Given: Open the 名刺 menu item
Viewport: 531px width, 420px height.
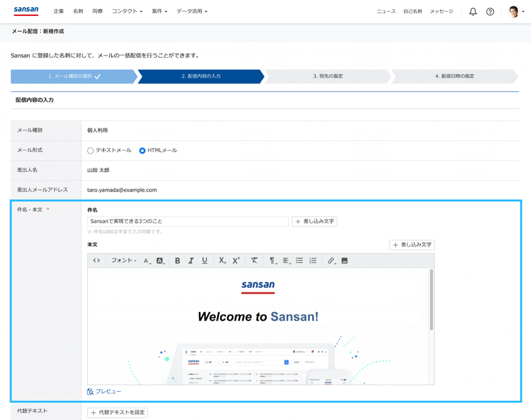Looking at the screenshot, I should 78,11.
